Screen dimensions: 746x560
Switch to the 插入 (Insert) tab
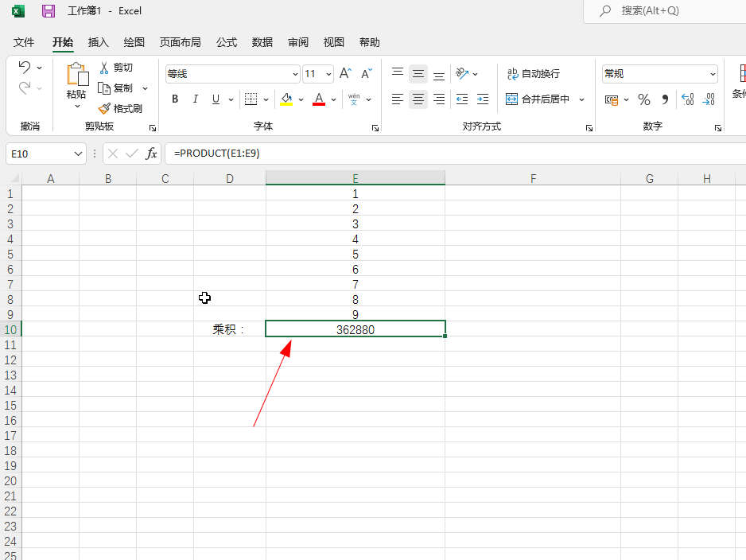point(99,42)
